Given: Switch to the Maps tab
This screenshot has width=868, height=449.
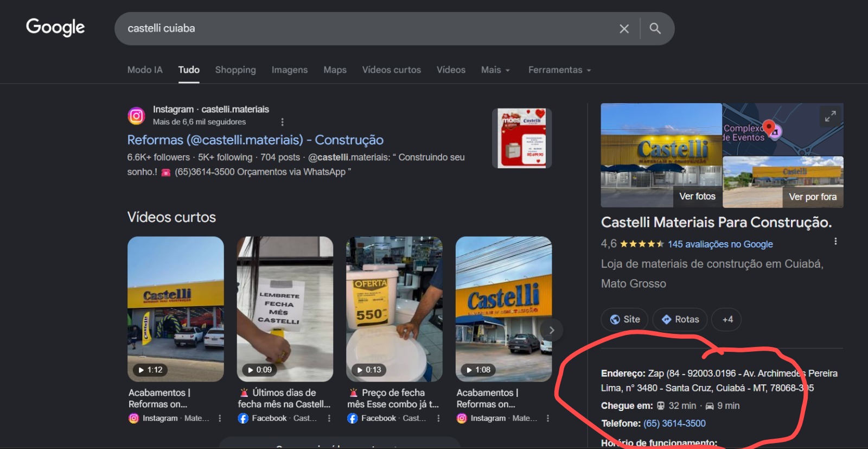Looking at the screenshot, I should coord(335,69).
